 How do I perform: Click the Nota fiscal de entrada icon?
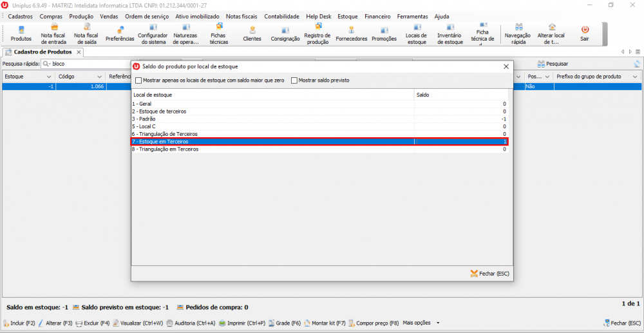click(x=53, y=33)
